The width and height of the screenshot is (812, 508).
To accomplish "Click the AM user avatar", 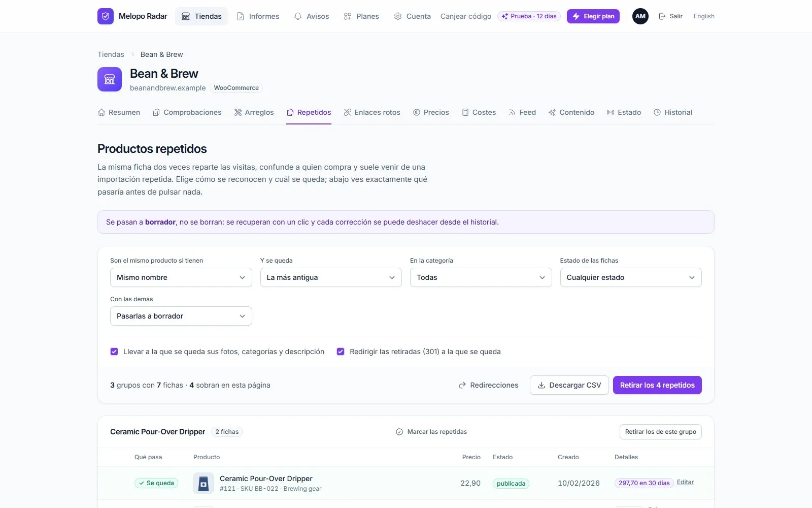I will 640,16.
